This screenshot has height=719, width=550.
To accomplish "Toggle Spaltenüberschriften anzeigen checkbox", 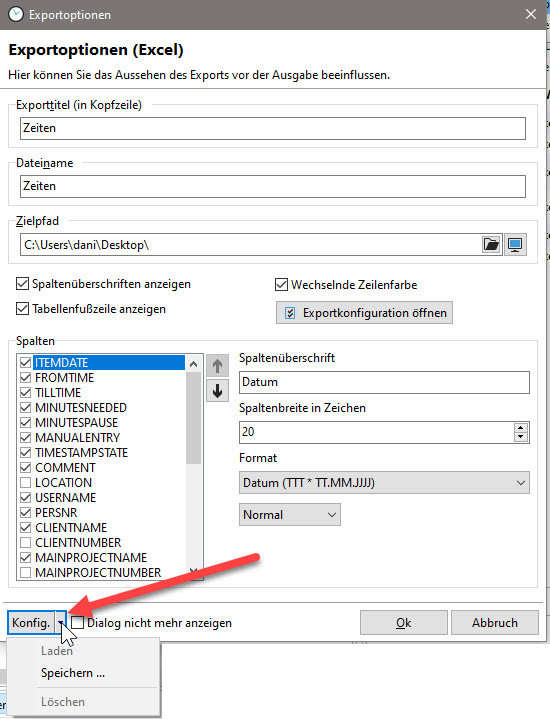I will point(22,284).
